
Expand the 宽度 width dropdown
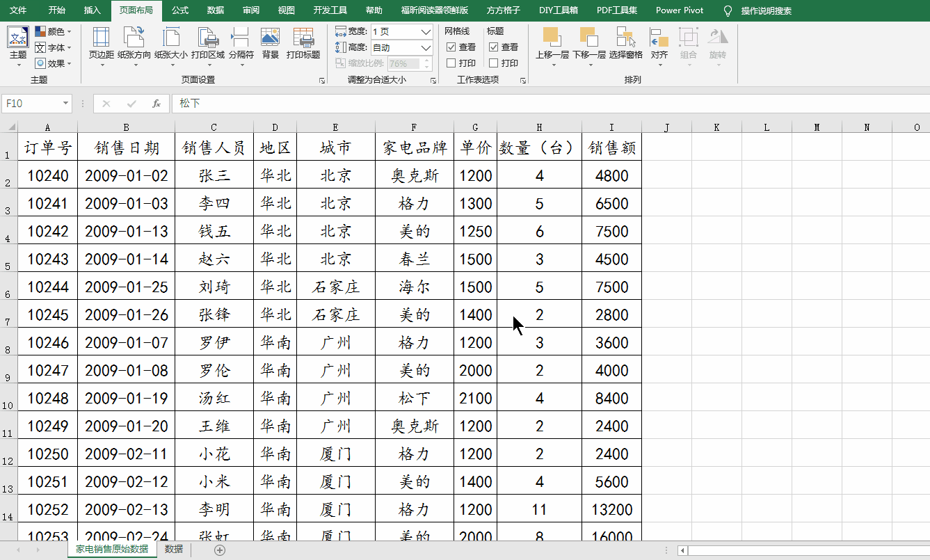tap(426, 31)
